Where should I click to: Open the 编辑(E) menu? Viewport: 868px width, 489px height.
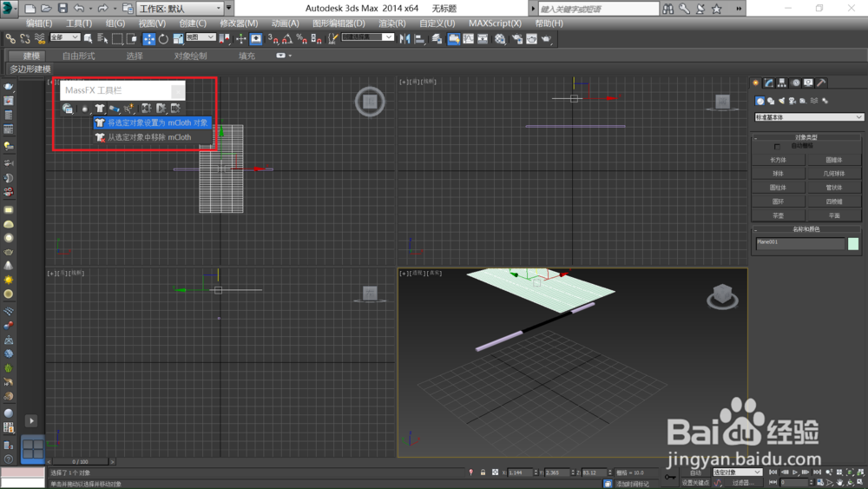tap(39, 23)
